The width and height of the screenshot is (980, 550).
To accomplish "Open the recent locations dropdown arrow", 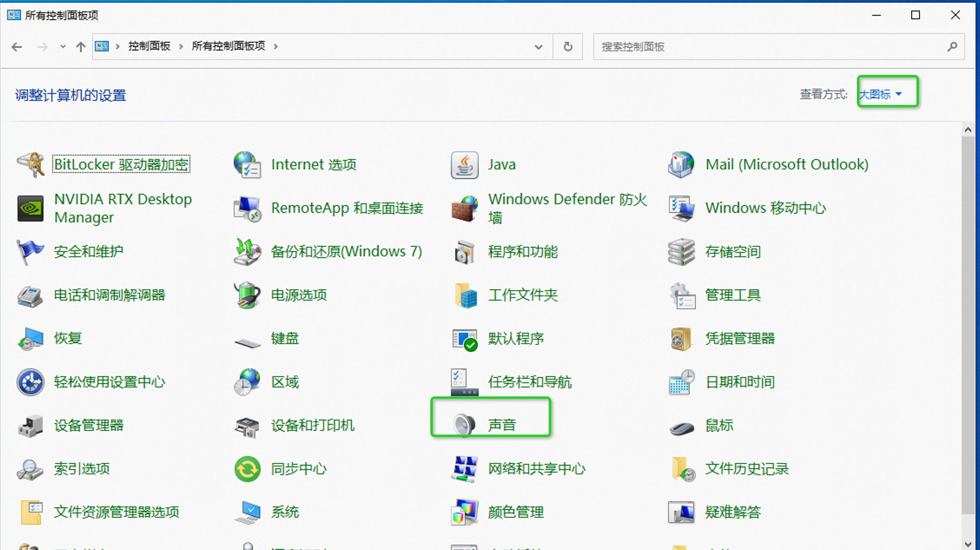I will 63,46.
